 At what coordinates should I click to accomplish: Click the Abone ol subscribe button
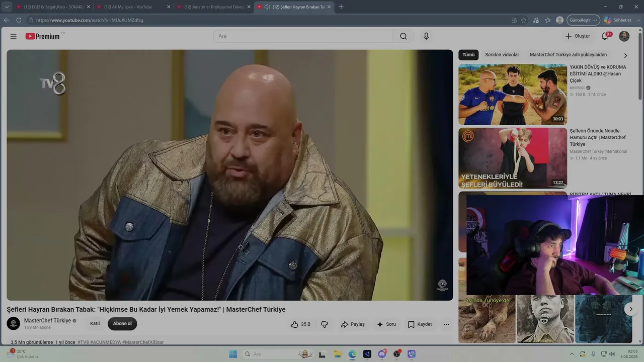point(122,324)
